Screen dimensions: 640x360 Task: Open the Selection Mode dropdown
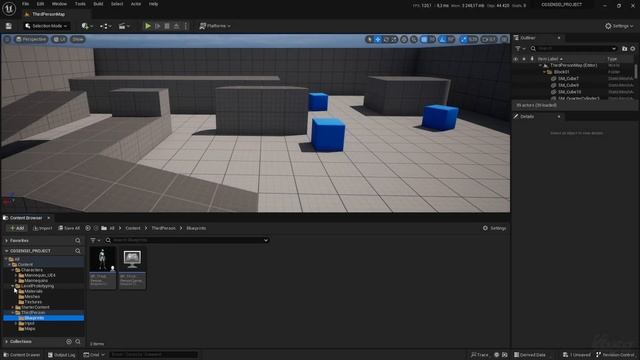point(46,26)
